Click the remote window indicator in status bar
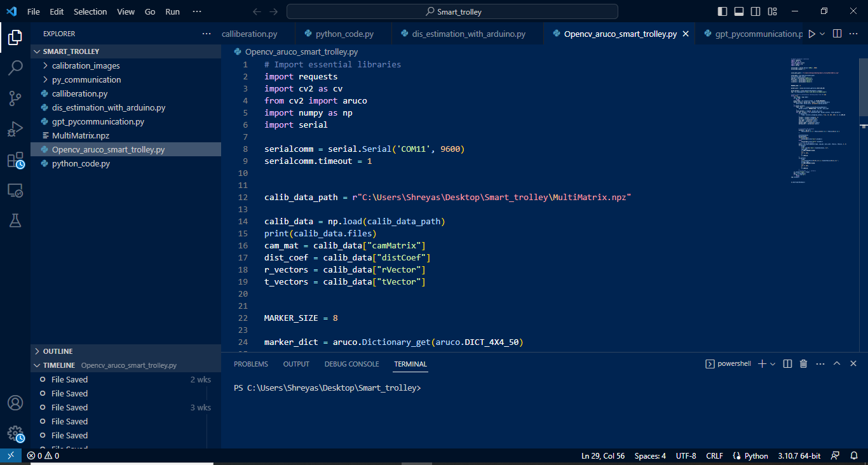The image size is (868, 465). tap(10, 455)
